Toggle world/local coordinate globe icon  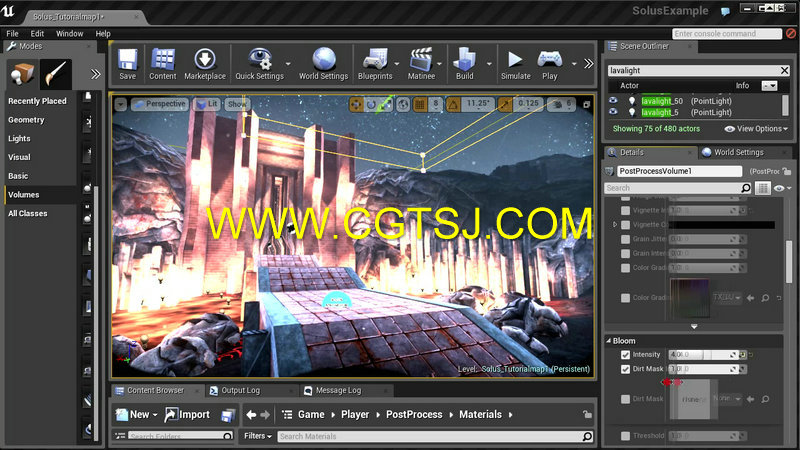[403, 105]
